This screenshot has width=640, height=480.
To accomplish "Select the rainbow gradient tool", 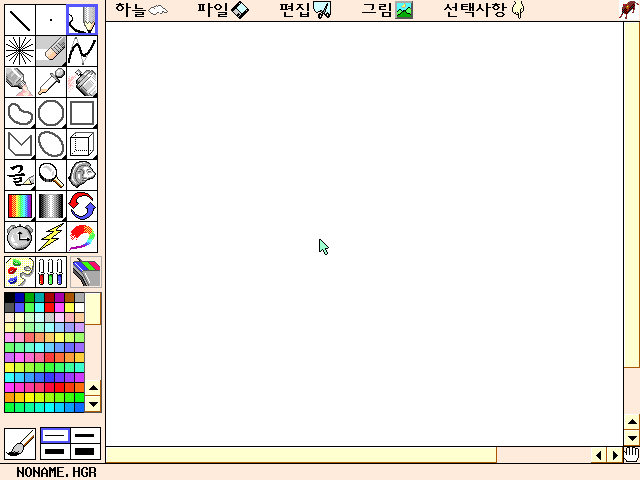I will [20, 206].
